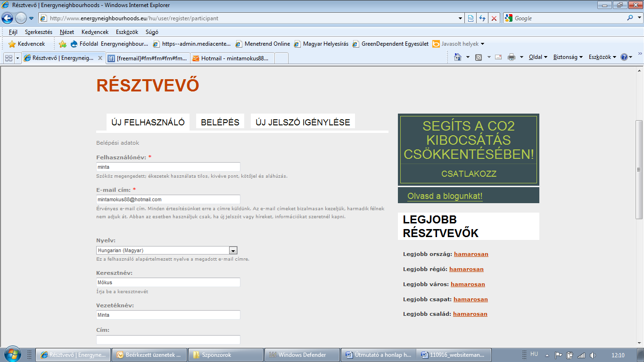Click the Help question mark icon
The height and width of the screenshot is (362, 644).
click(x=624, y=57)
